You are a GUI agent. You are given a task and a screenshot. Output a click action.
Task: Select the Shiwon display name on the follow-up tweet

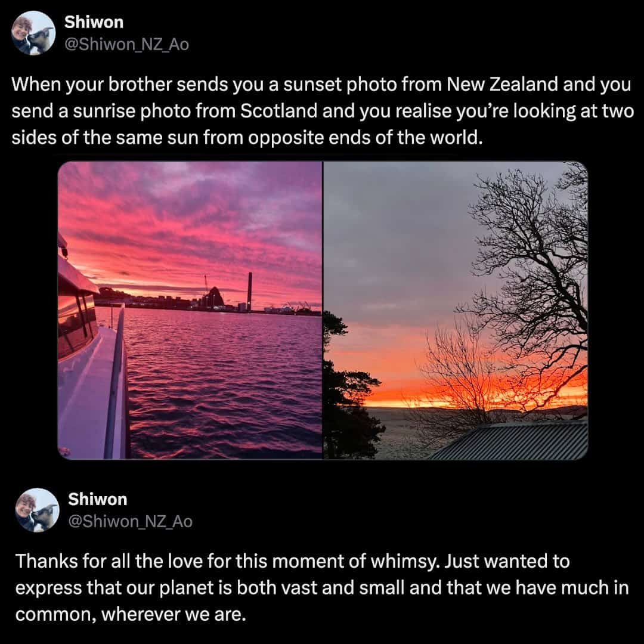pos(97,499)
